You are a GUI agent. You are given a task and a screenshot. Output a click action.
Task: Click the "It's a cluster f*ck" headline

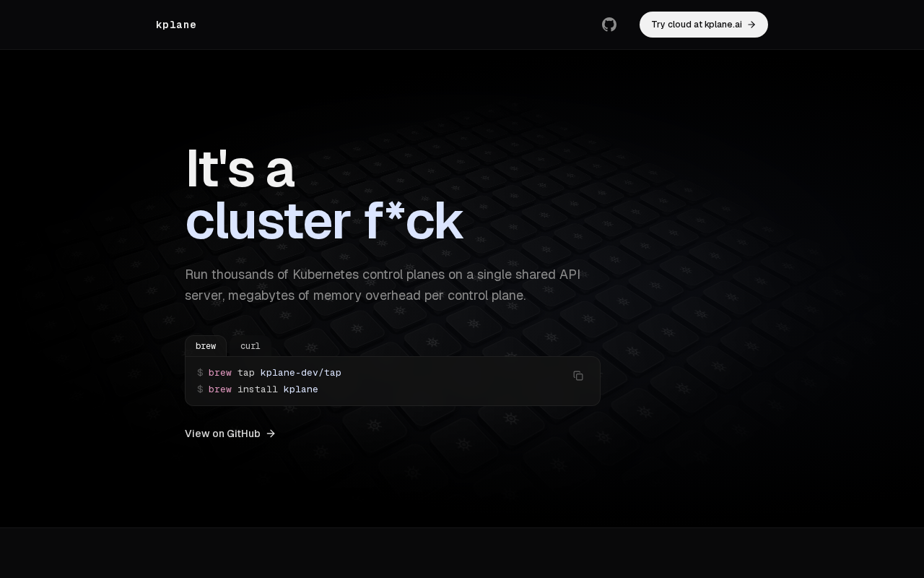click(x=323, y=194)
